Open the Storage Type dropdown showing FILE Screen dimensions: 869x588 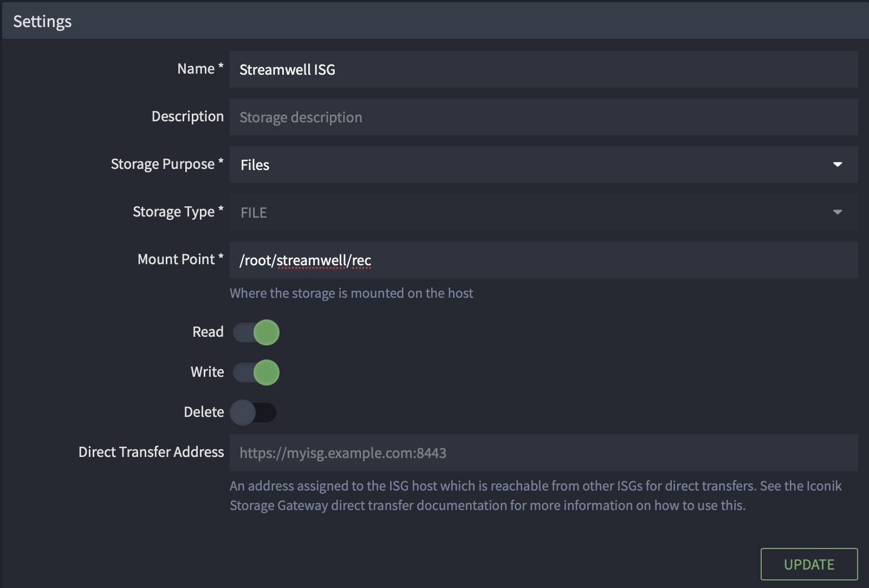coord(531,212)
